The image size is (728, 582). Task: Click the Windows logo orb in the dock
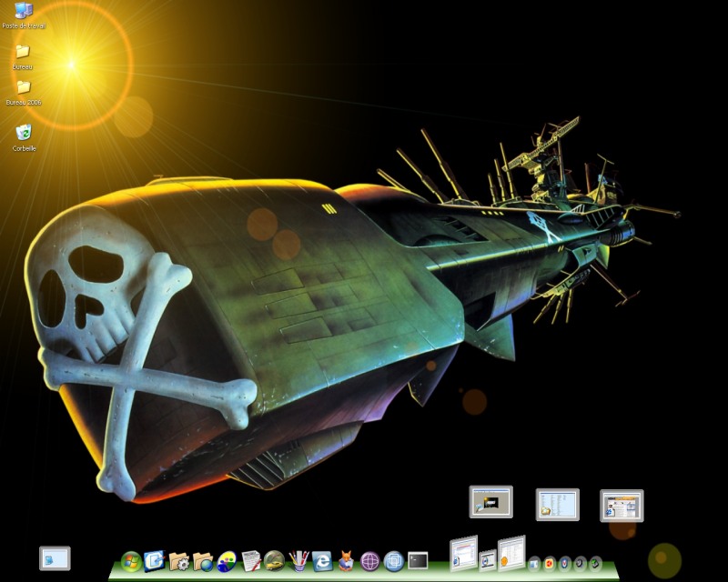131,561
